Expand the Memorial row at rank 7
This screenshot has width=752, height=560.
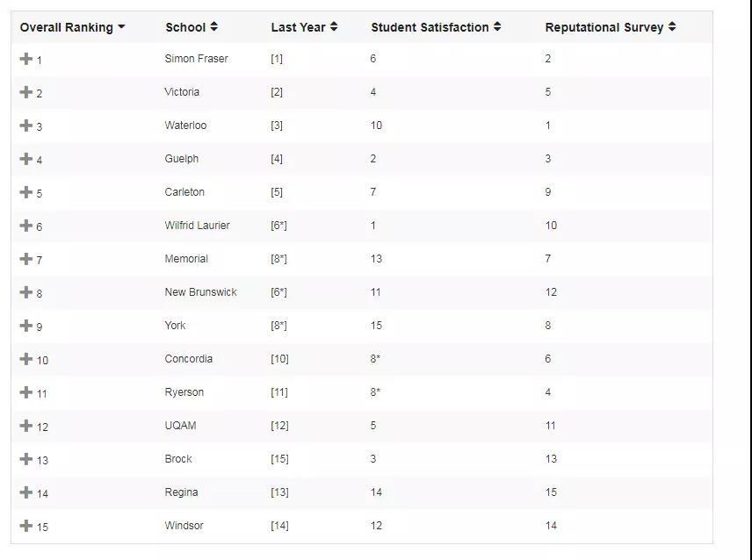pyautogui.click(x=25, y=259)
